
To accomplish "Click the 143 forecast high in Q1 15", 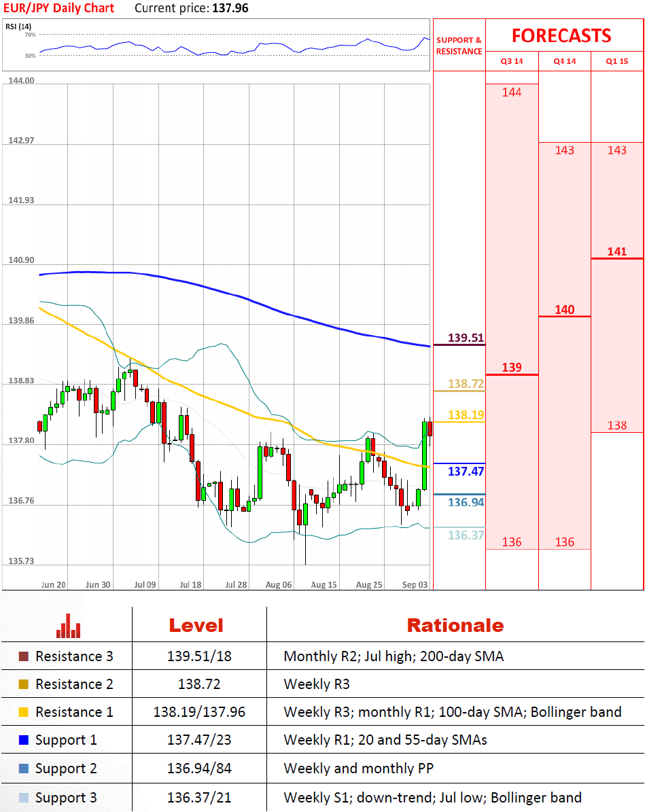I will [x=617, y=150].
